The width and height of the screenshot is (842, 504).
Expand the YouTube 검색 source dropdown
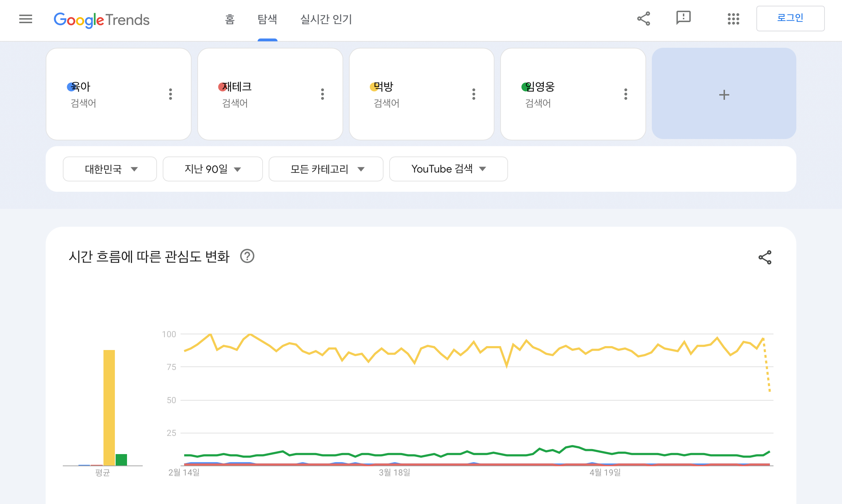[x=448, y=169]
